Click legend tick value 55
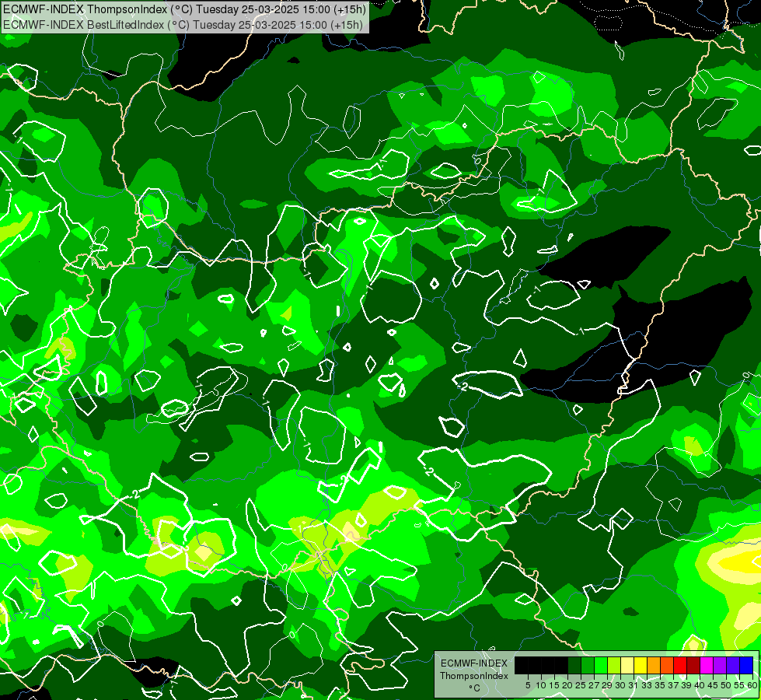The image size is (761, 700). (x=739, y=685)
